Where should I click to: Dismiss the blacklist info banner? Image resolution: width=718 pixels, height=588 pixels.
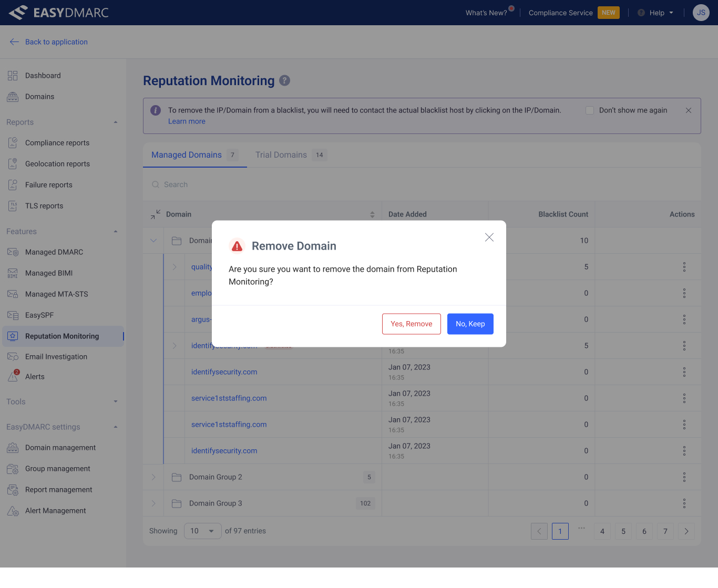click(x=689, y=110)
